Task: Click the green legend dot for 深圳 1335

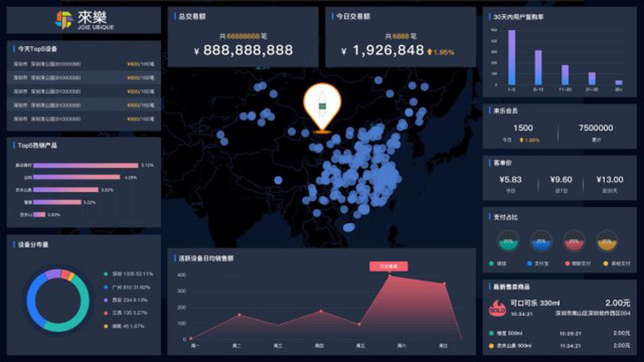Action: [106, 274]
